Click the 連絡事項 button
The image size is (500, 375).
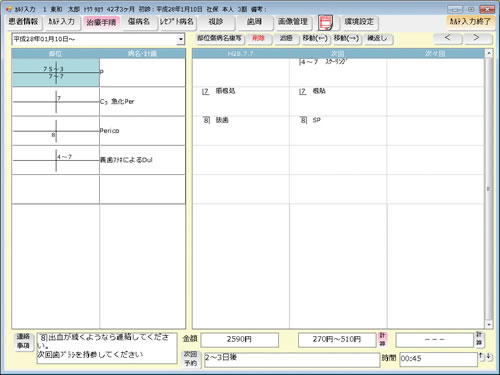coord(23,341)
